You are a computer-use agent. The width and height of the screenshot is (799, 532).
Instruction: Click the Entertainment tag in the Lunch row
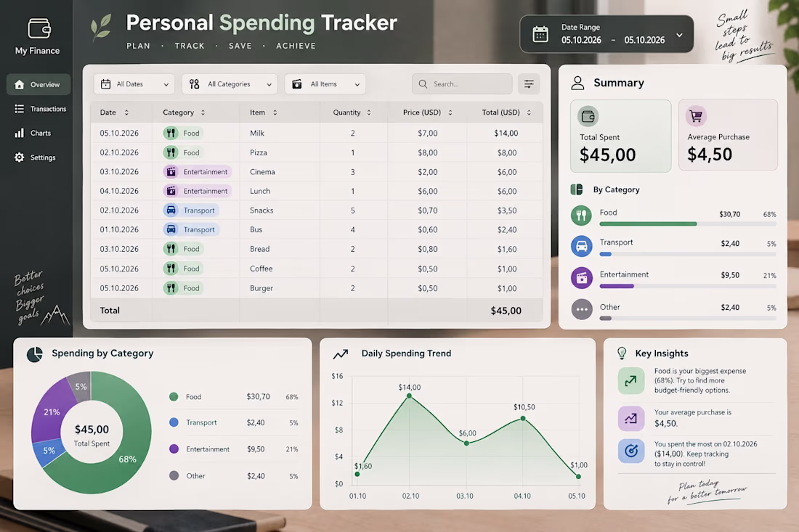[197, 191]
